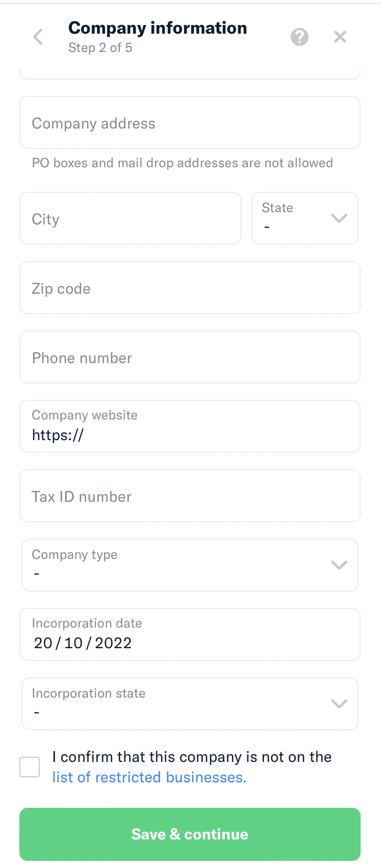
Task: Open help via the question mark icon
Action: [x=300, y=37]
